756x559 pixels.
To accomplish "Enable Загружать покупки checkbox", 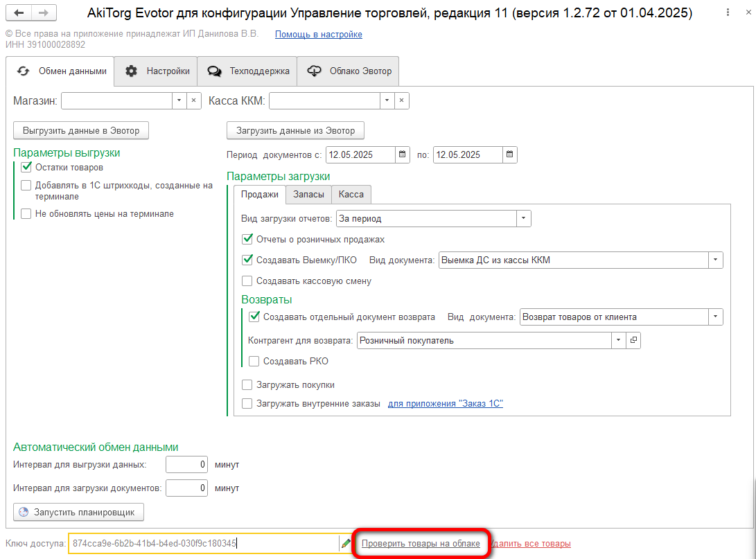I will pos(247,384).
